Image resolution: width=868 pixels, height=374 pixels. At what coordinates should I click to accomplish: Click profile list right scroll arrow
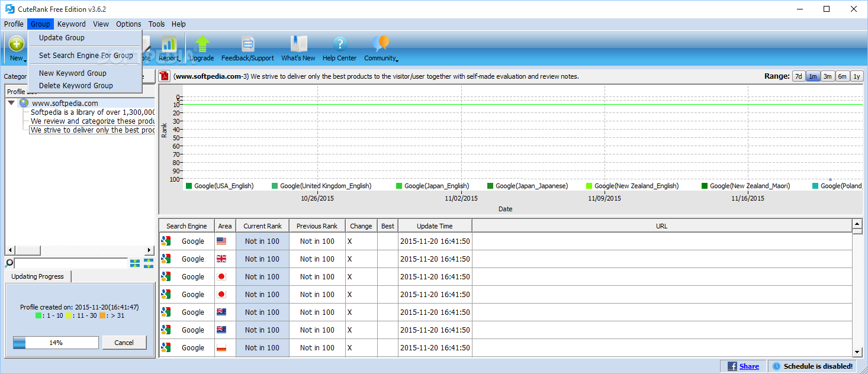coord(150,250)
